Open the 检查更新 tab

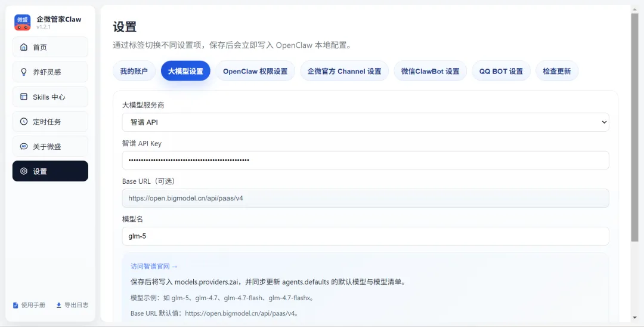(557, 71)
